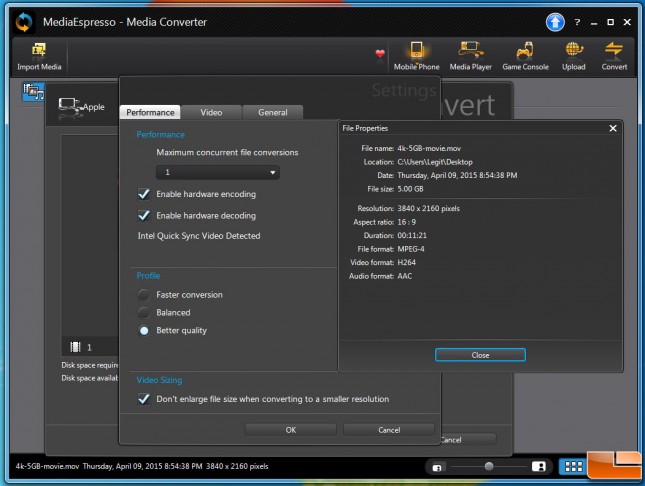
Task: Click the status bar file name text
Action: click(x=47, y=466)
